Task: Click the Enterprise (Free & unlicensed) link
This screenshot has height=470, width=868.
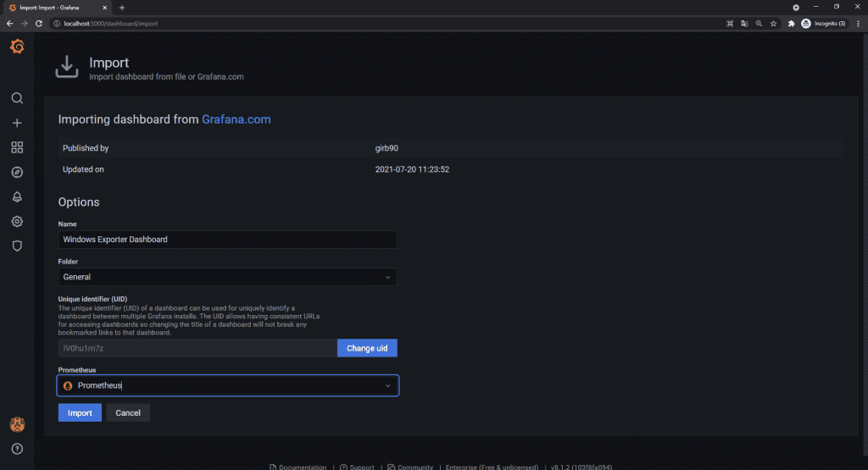Action: 492,467
